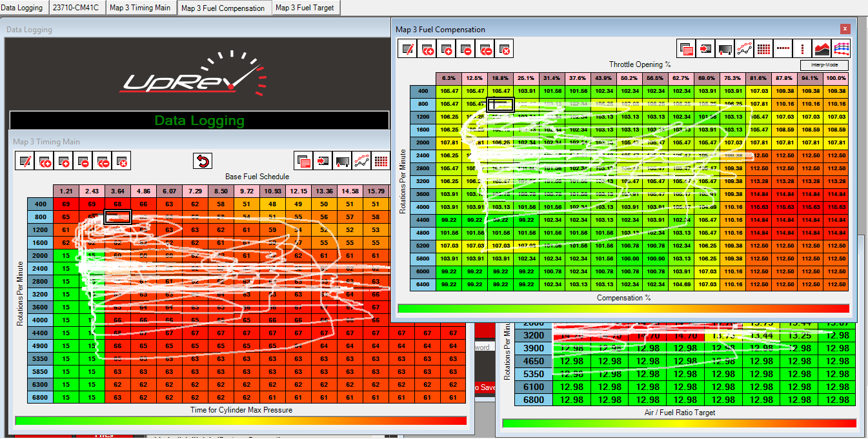Select the vertical dotted column icon

pyautogui.click(x=803, y=49)
